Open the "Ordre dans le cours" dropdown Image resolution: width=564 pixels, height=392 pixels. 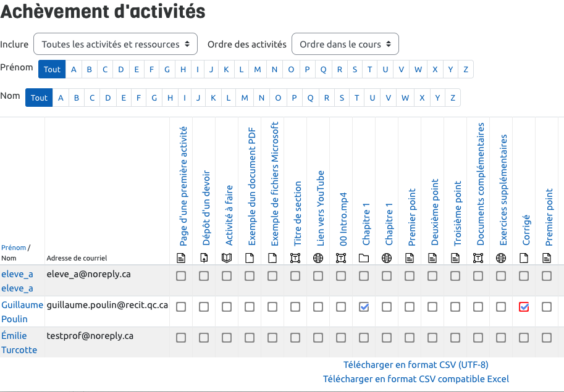[345, 44]
